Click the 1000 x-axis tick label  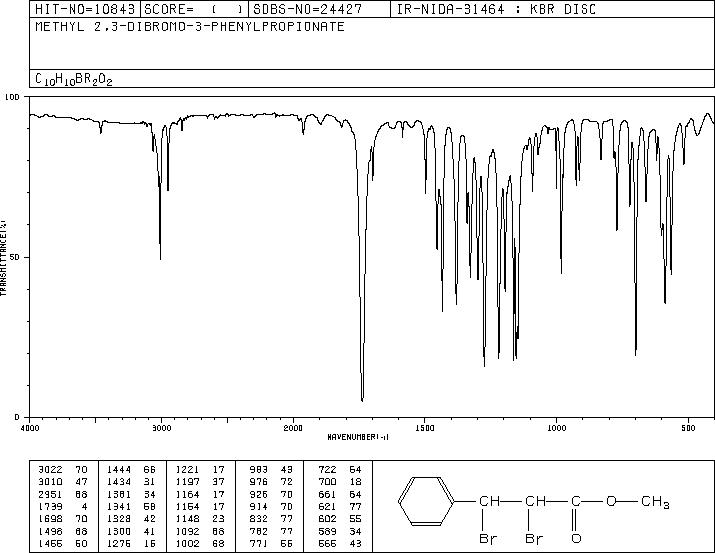[x=556, y=428]
